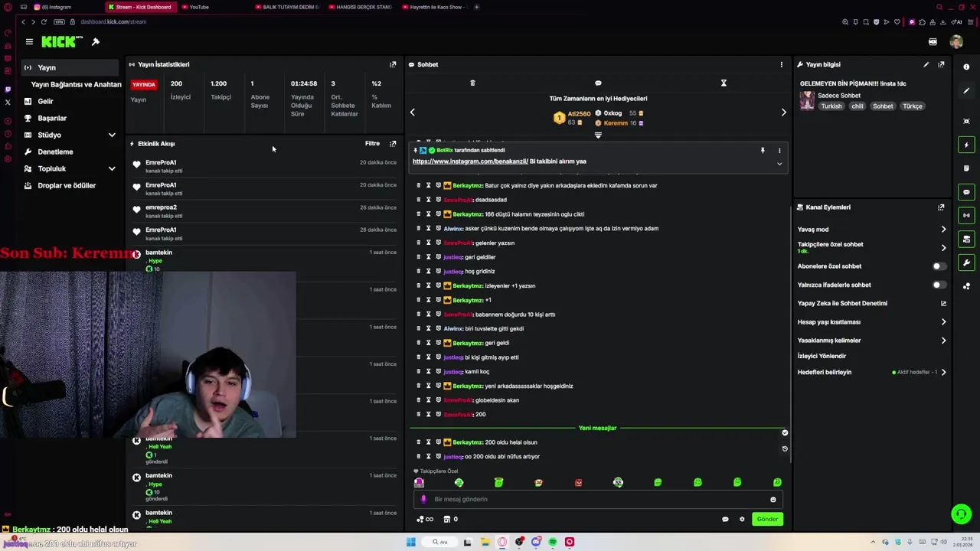Show the previous gifters slide with the left arrow
The height and width of the screenshot is (551, 980).
click(x=412, y=112)
